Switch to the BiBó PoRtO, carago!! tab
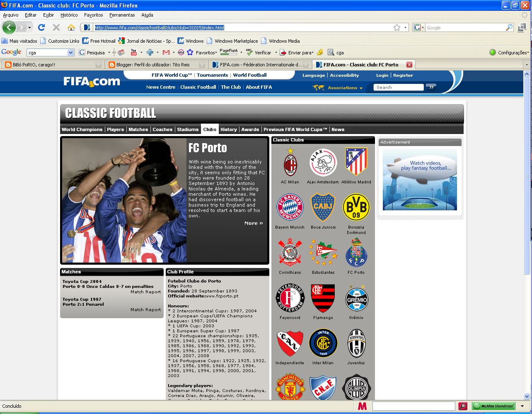 coord(52,65)
